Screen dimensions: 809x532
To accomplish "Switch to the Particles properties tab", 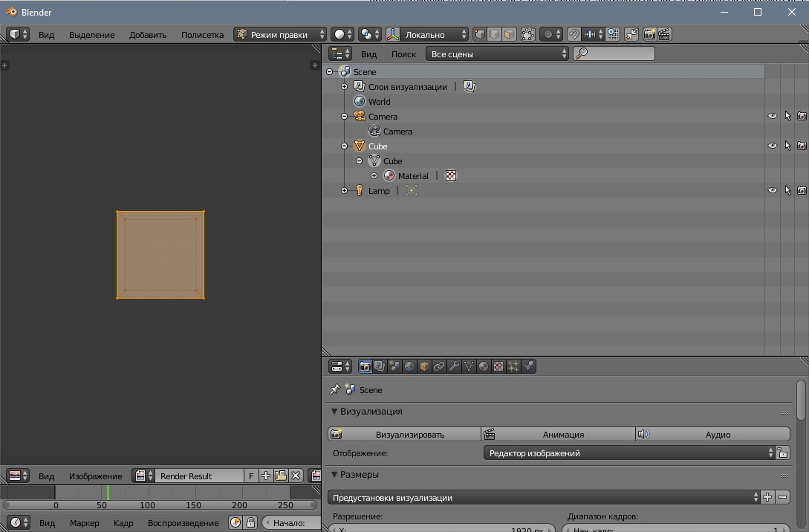I will click(x=513, y=366).
